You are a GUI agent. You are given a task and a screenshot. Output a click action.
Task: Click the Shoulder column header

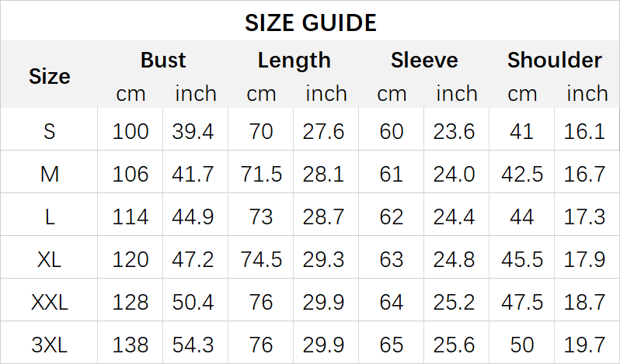tap(554, 61)
